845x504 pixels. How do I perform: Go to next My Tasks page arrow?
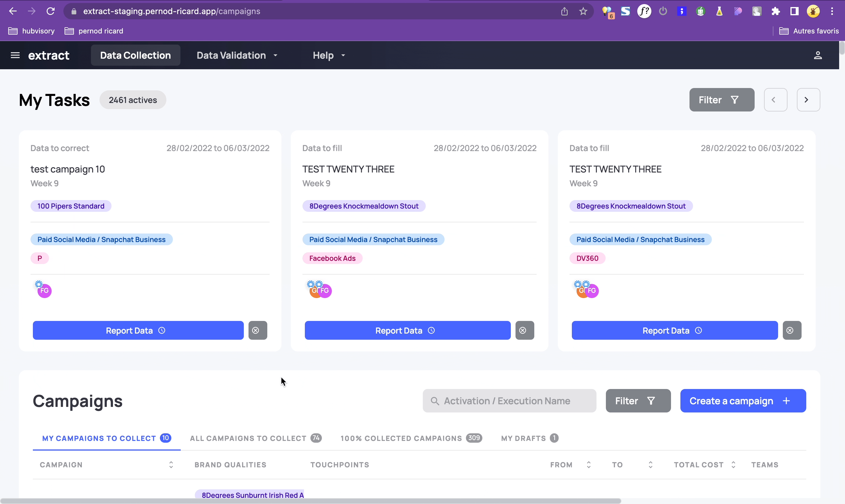click(x=808, y=100)
